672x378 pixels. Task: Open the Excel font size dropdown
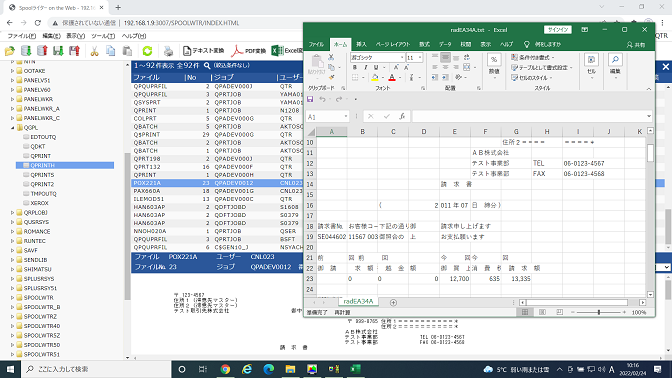(x=420, y=57)
